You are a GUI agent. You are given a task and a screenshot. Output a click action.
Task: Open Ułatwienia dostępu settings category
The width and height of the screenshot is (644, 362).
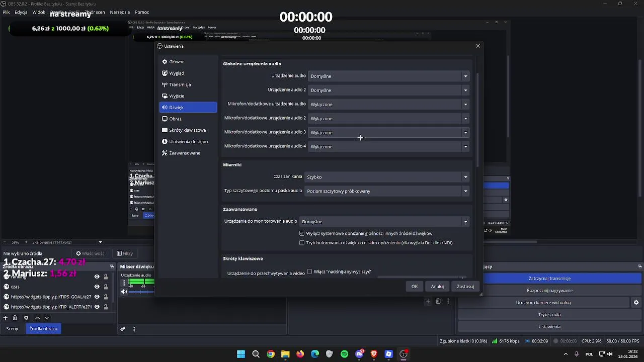(188, 142)
